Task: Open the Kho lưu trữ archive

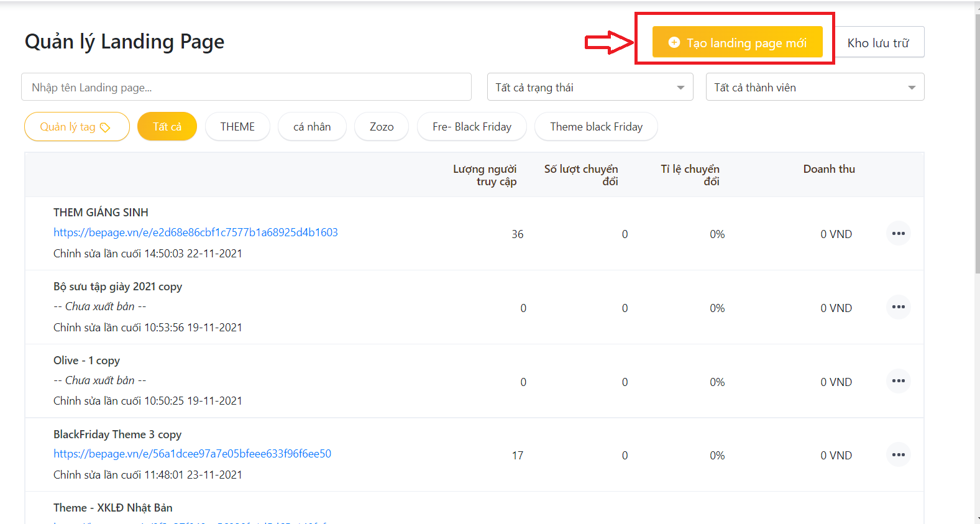Action: (879, 42)
